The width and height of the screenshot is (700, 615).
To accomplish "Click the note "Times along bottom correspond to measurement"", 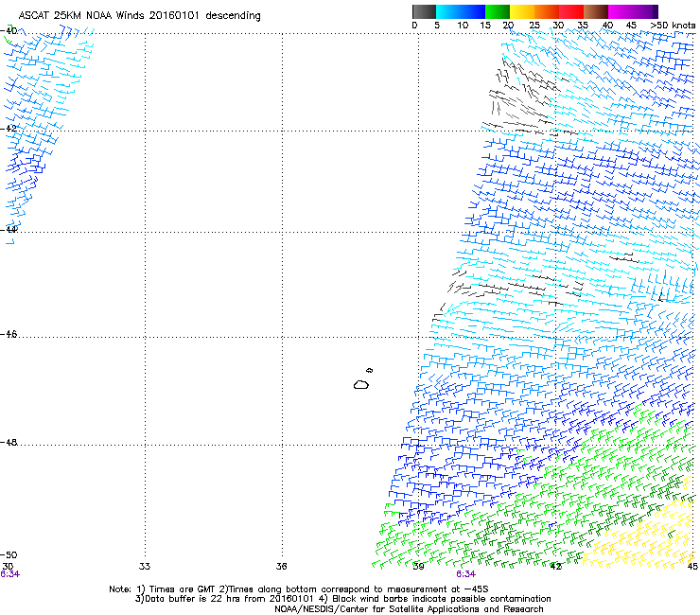I will (339, 589).
